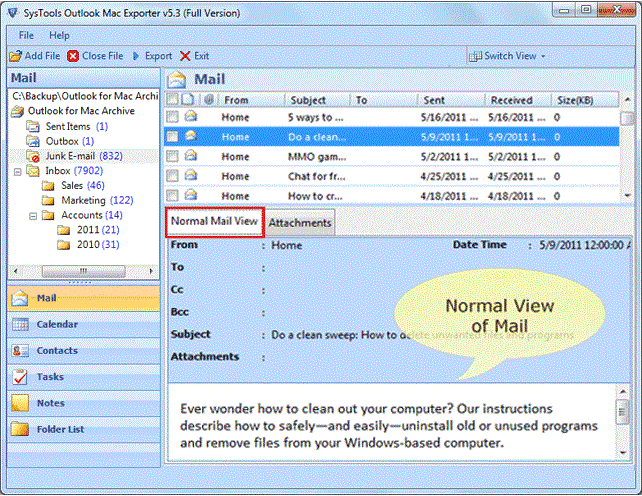Sort emails by Subject column header

coord(308,100)
